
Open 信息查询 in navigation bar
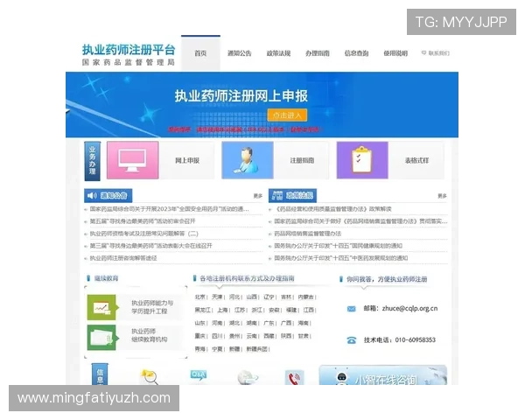pos(357,53)
